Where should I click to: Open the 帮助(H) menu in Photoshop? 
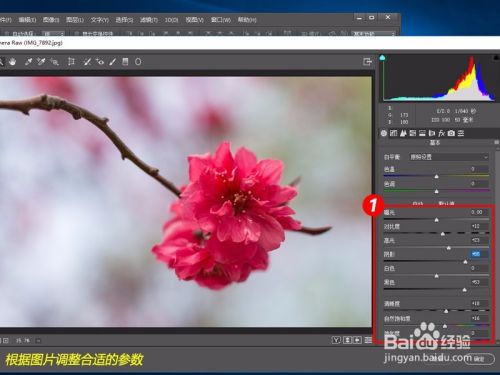pyautogui.click(x=247, y=20)
